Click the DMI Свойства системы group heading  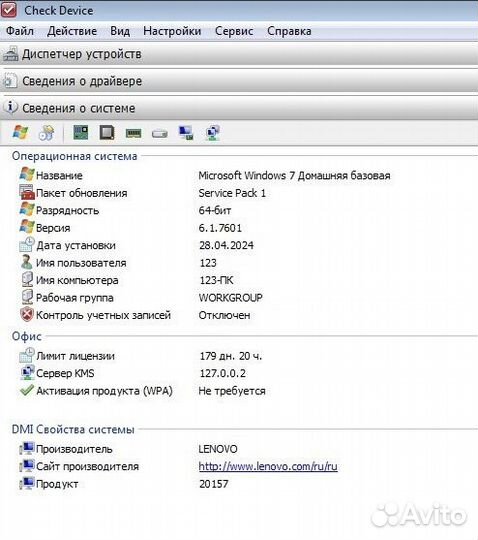point(73,429)
